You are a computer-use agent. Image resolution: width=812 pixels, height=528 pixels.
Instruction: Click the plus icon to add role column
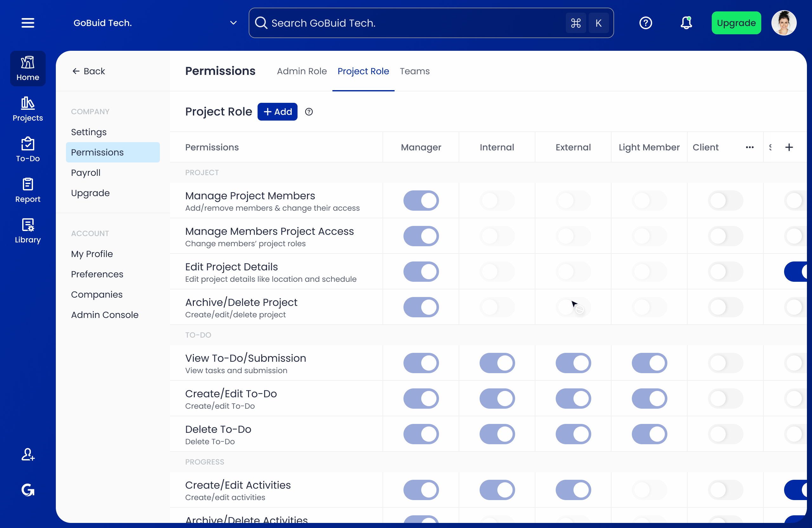click(789, 148)
